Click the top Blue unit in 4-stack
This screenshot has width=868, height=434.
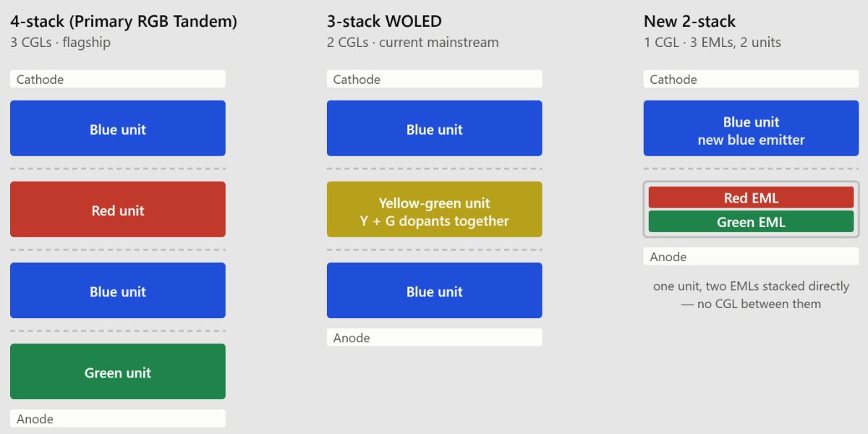coord(118,129)
